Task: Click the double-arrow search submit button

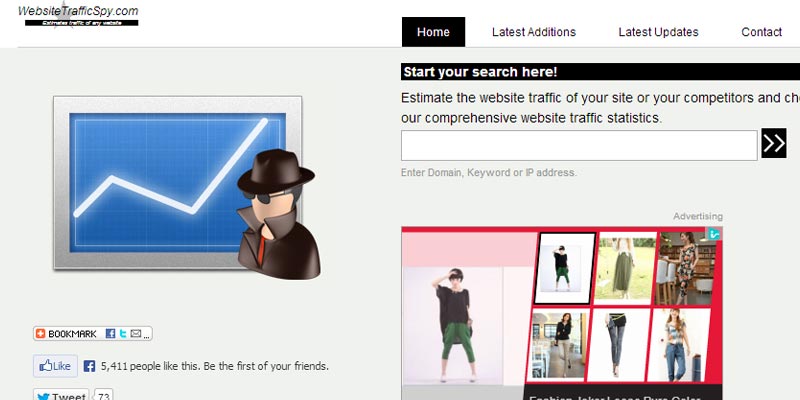Action: [774, 144]
